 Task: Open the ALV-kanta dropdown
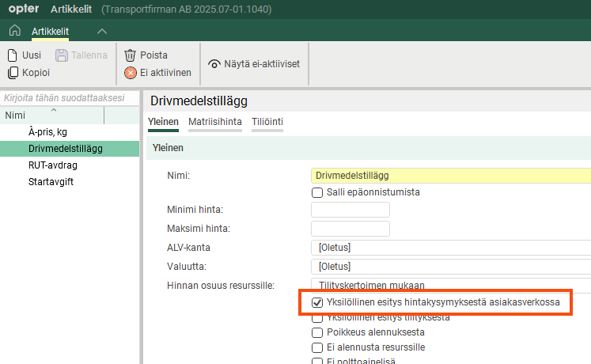click(x=451, y=248)
